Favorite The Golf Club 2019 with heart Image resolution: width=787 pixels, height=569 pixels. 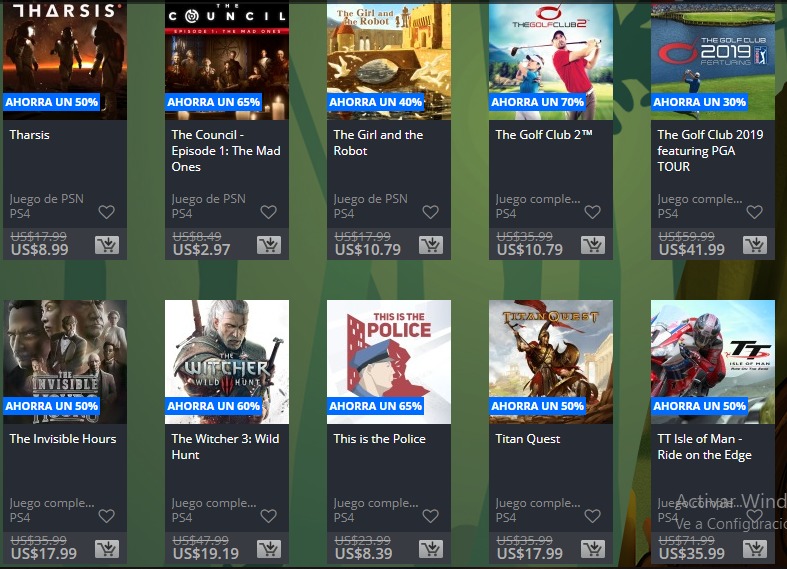click(x=754, y=212)
